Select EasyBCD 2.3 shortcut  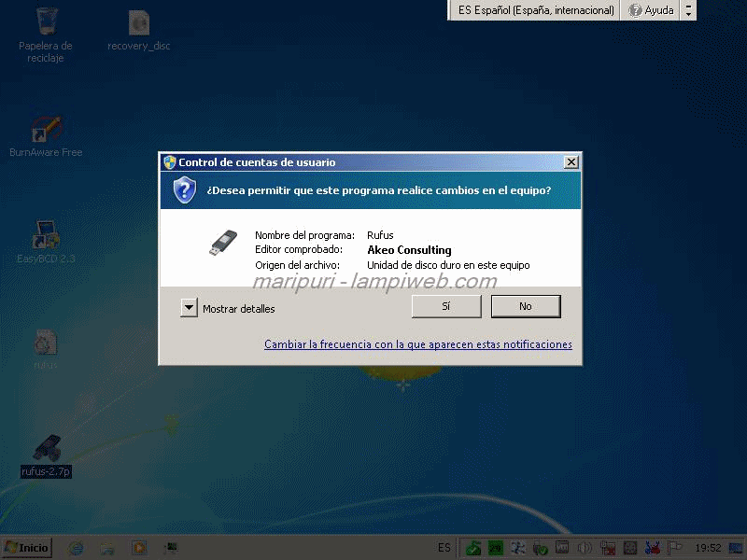point(46,242)
